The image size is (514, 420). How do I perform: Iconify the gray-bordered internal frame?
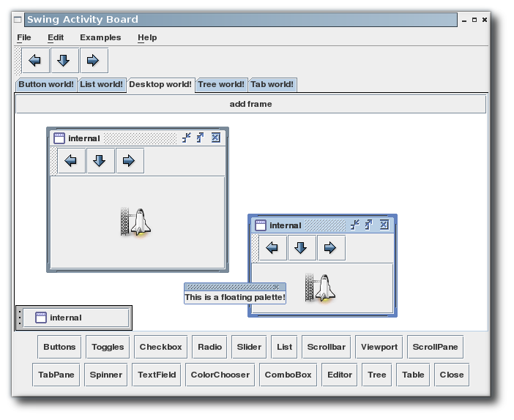pos(187,138)
